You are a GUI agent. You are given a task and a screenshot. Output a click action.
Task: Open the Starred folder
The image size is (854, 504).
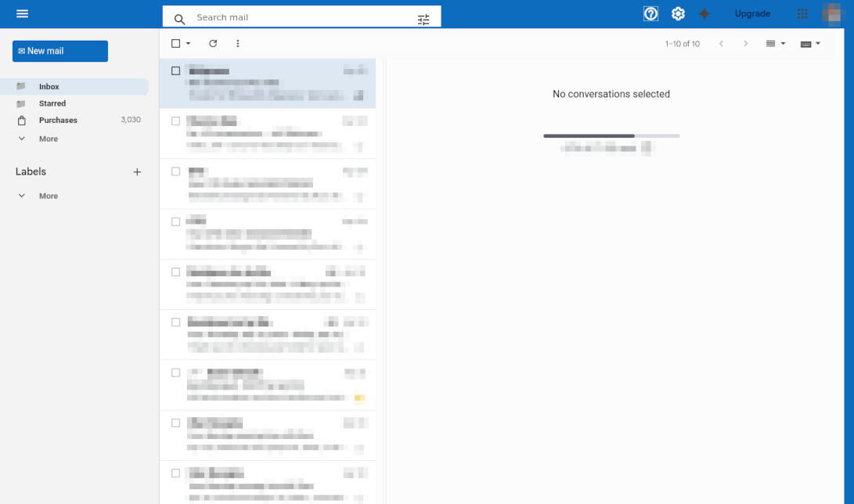pyautogui.click(x=51, y=103)
